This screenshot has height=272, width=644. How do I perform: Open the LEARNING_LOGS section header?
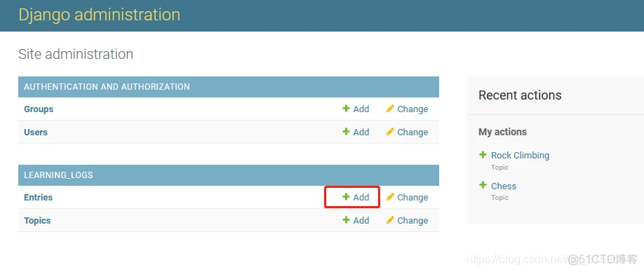(58, 175)
